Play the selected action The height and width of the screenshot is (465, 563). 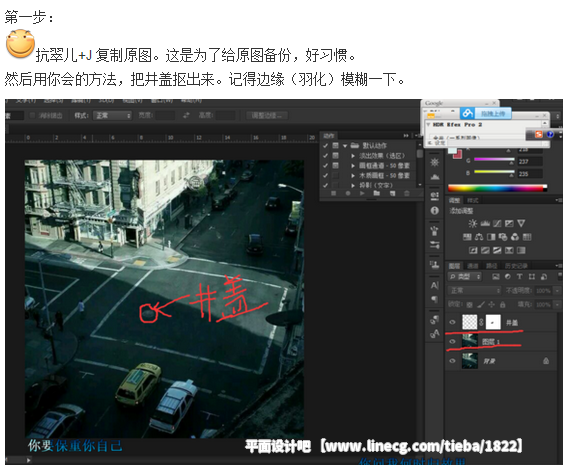pyautogui.click(x=362, y=193)
